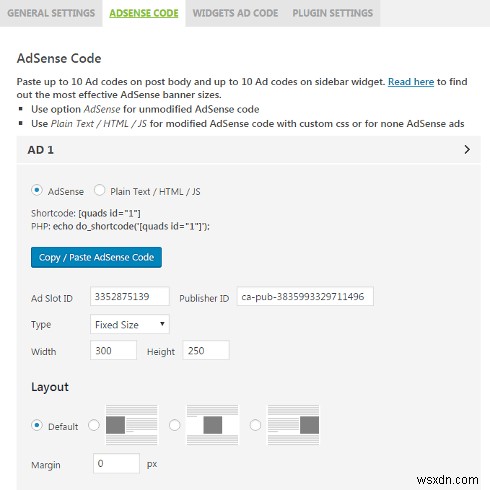Focus the Ad Slot ID field
This screenshot has height=490, width=490.
point(130,296)
